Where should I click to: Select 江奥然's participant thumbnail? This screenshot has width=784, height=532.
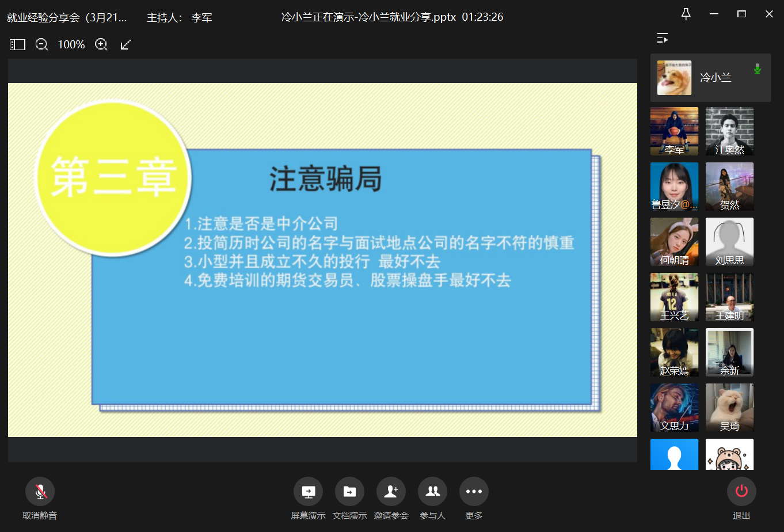point(729,131)
